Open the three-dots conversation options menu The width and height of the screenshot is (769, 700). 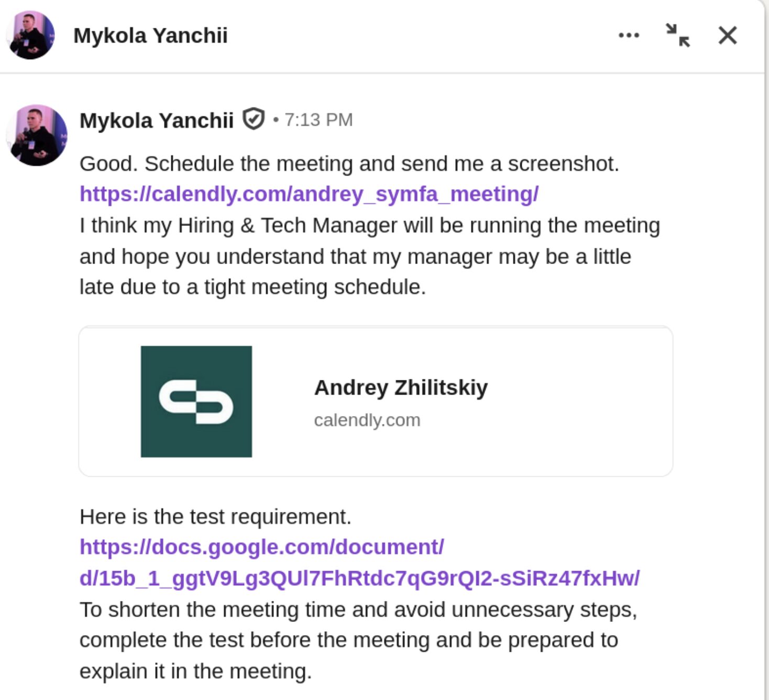click(629, 36)
